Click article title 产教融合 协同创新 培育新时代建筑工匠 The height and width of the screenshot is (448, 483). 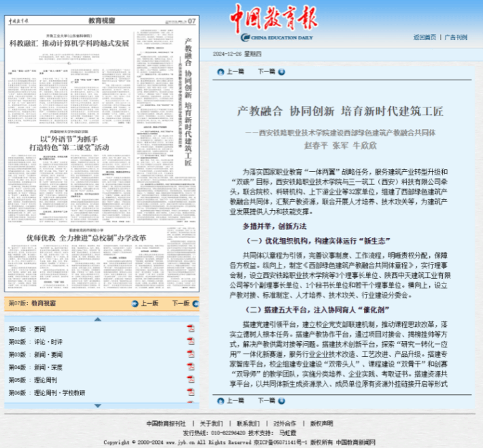pos(340,111)
